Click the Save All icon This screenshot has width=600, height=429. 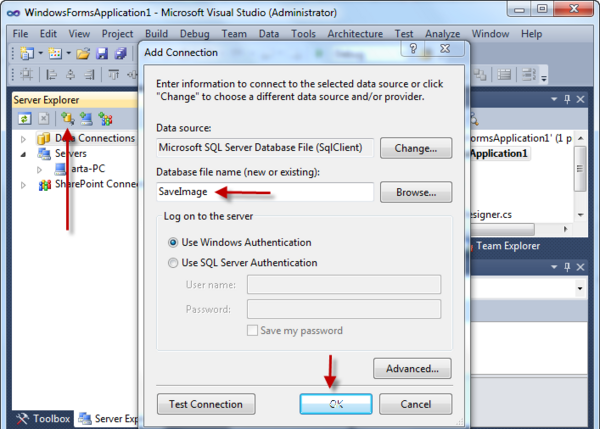click(x=121, y=53)
